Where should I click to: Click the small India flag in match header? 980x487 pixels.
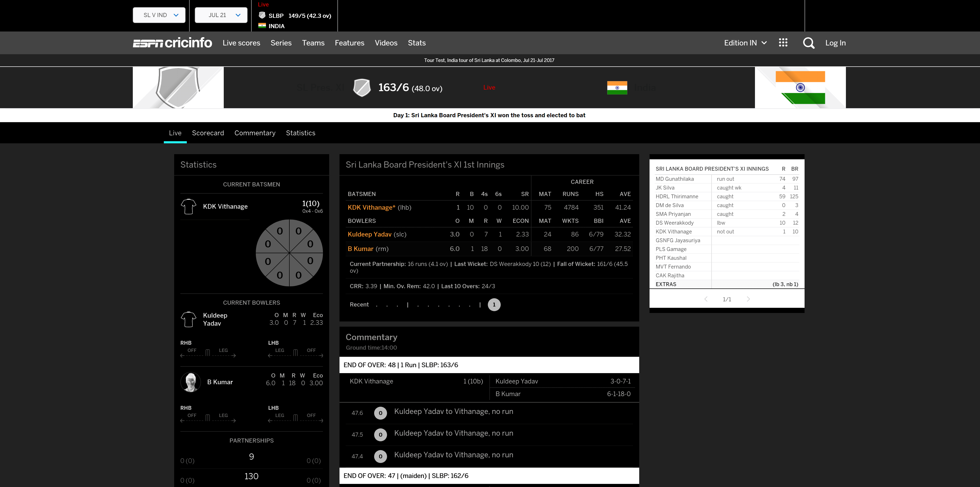pos(617,88)
